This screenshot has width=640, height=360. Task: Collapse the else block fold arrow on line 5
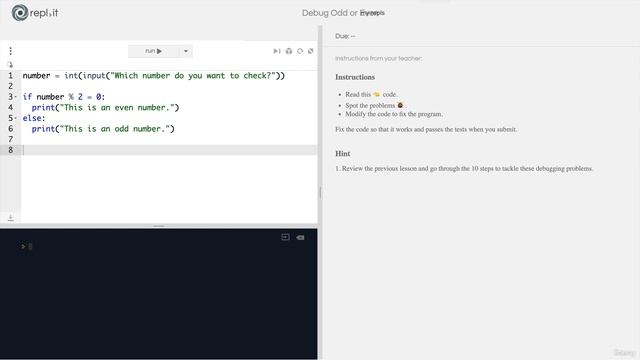click(x=16, y=118)
